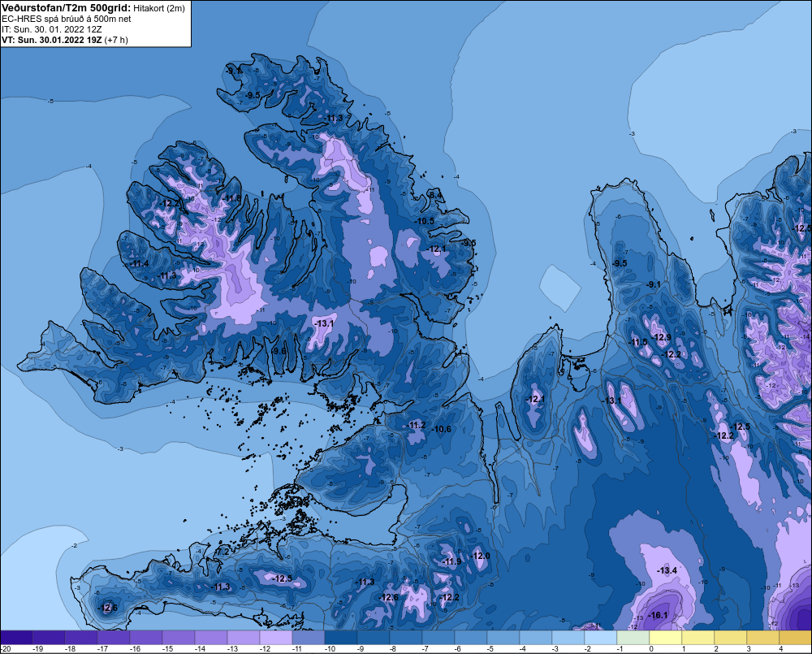
Task: Click the "-12.0" temperature value on map
Action: (x=481, y=556)
